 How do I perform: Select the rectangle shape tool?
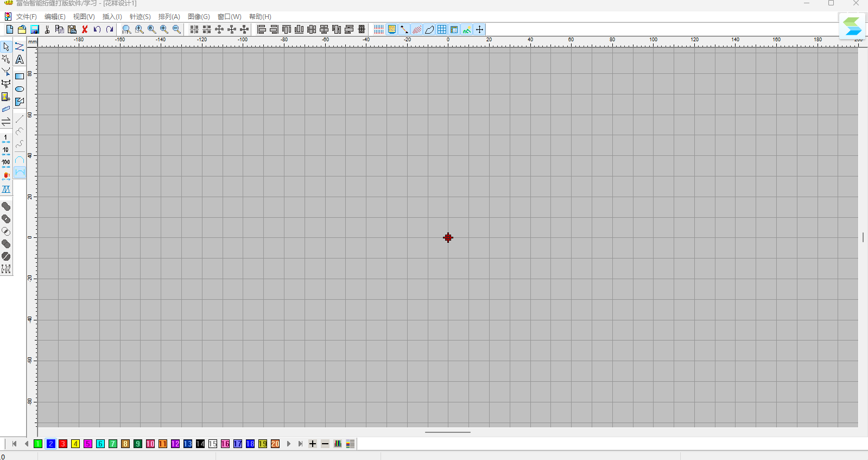coord(20,76)
